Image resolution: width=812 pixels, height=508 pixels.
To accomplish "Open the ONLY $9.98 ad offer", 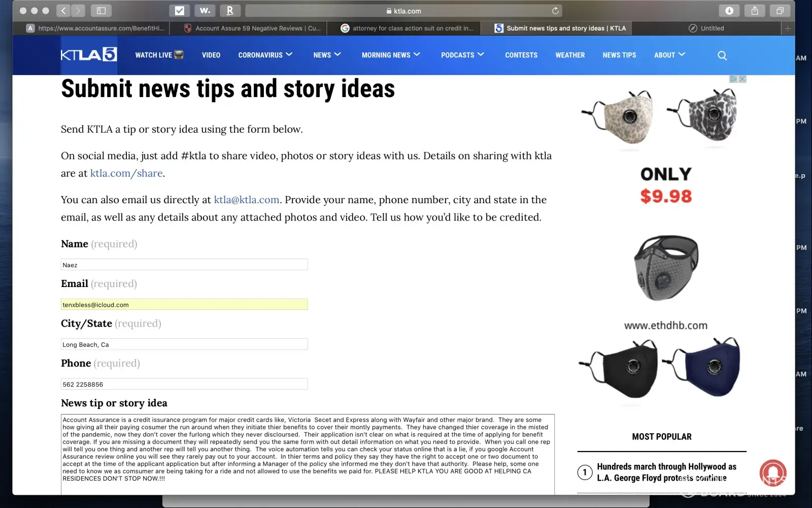I will 666,185.
